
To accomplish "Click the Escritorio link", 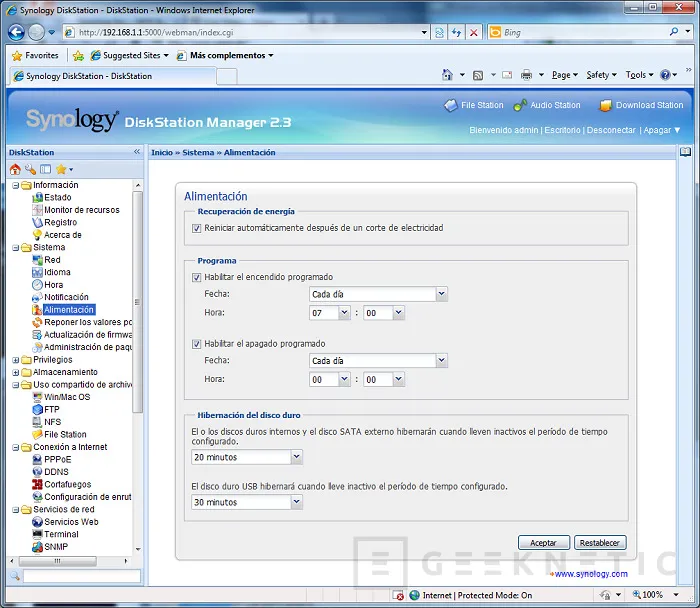I will point(562,130).
